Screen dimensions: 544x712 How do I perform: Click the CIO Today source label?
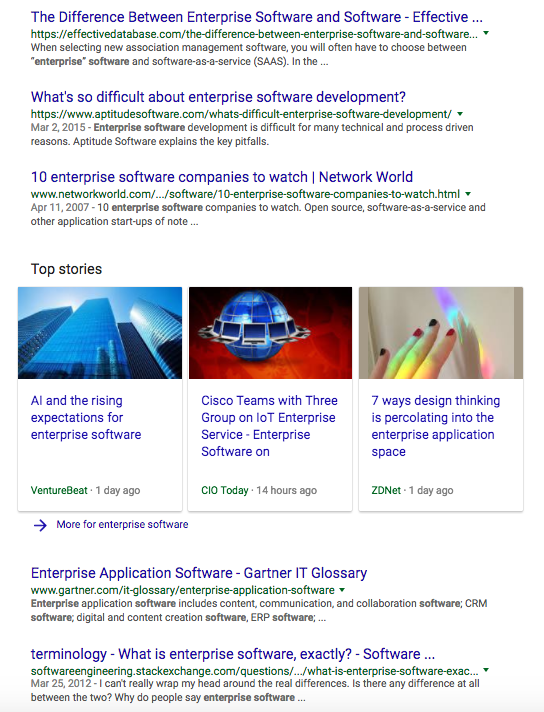click(x=225, y=490)
